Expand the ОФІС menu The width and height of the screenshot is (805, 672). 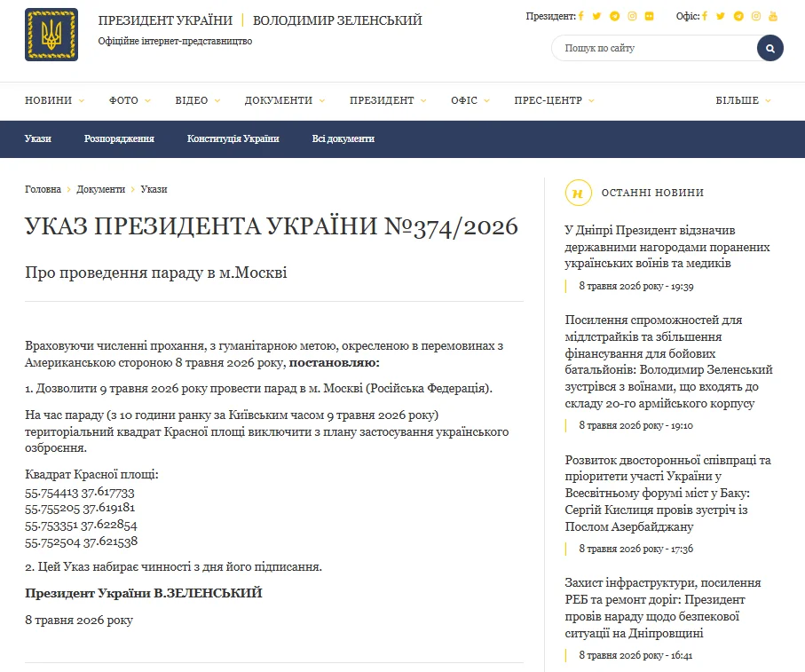coord(470,100)
